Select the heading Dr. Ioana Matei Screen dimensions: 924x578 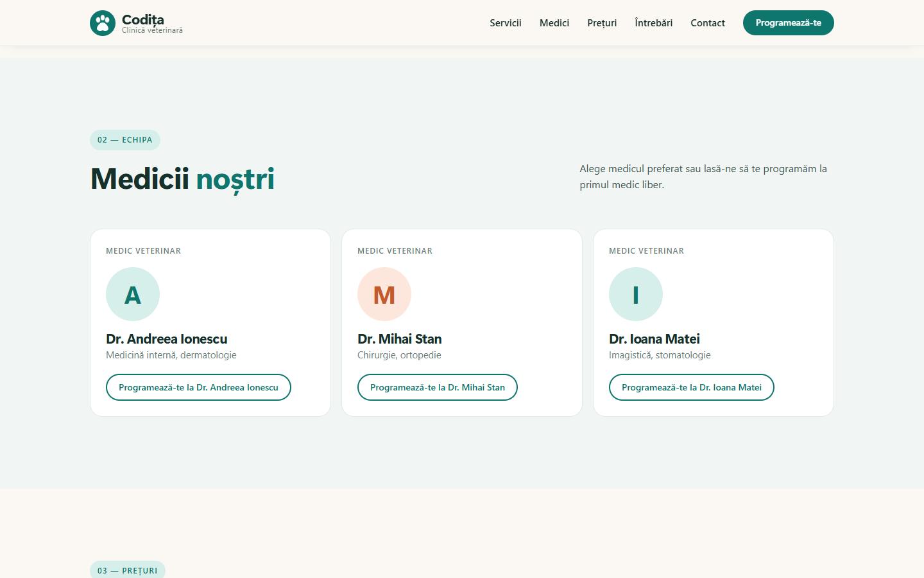654,339
